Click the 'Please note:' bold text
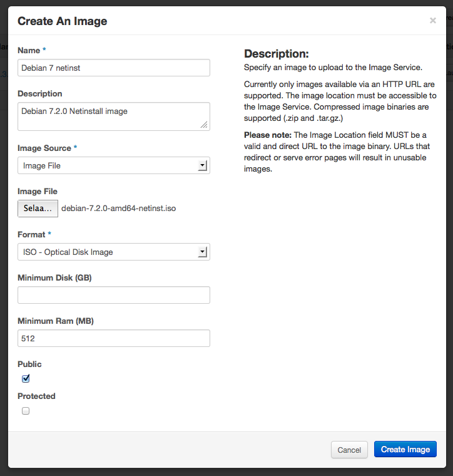The image size is (453, 476). point(268,135)
